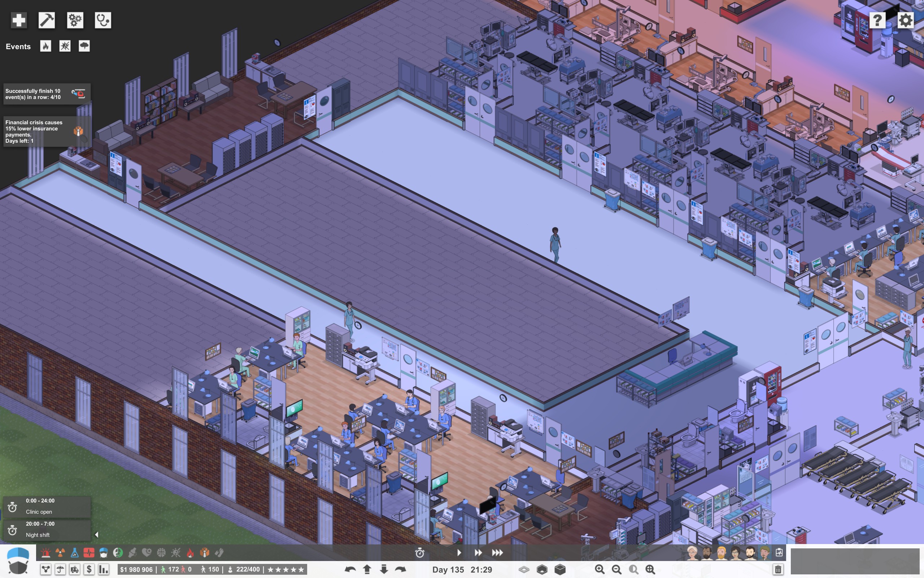924x578 pixels.
Task: Open the umbrella insurance panel button
Action: click(x=60, y=570)
